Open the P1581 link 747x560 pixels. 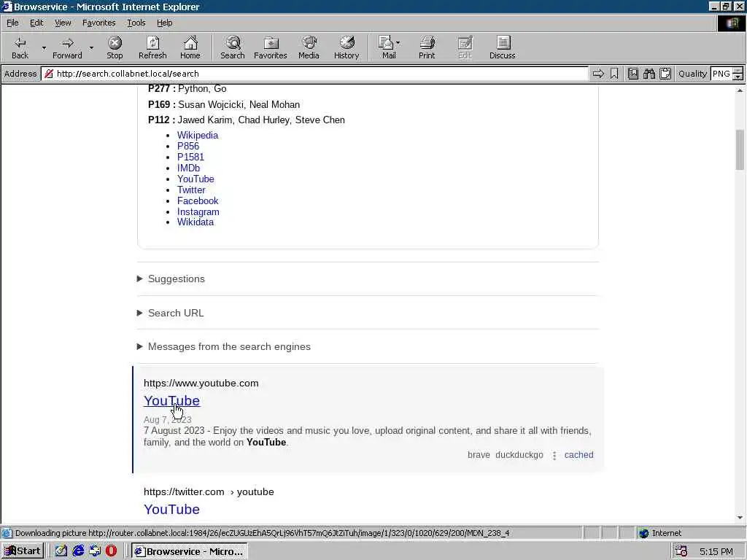pos(190,157)
